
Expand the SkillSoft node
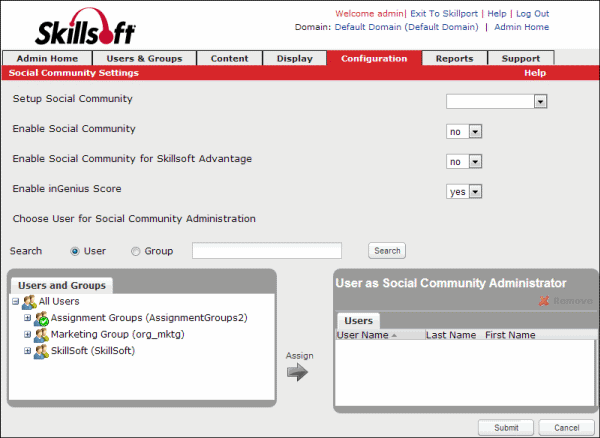pyautogui.click(x=28, y=351)
